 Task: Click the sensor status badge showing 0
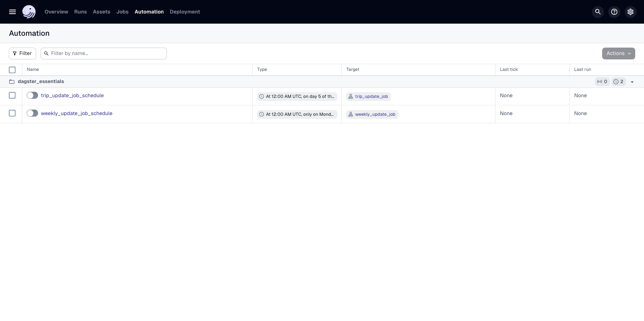pos(602,81)
